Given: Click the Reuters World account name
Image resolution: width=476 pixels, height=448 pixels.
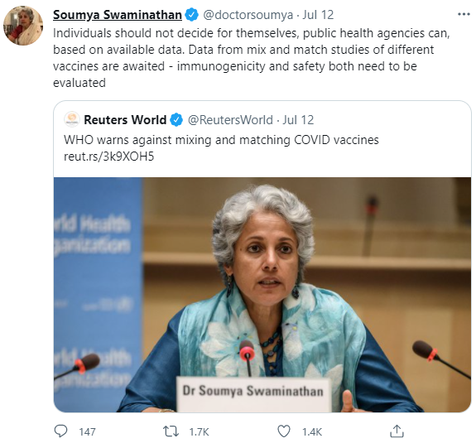Looking at the screenshot, I should point(125,120).
